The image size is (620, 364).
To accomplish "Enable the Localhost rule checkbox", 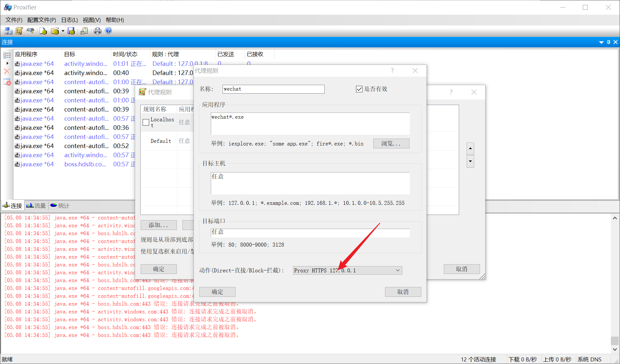I will click(x=146, y=122).
